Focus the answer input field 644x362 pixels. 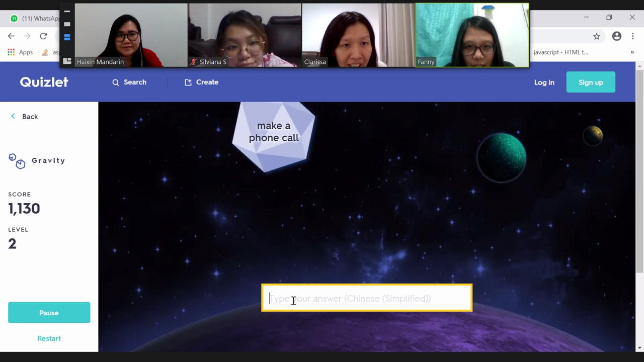pos(367,298)
